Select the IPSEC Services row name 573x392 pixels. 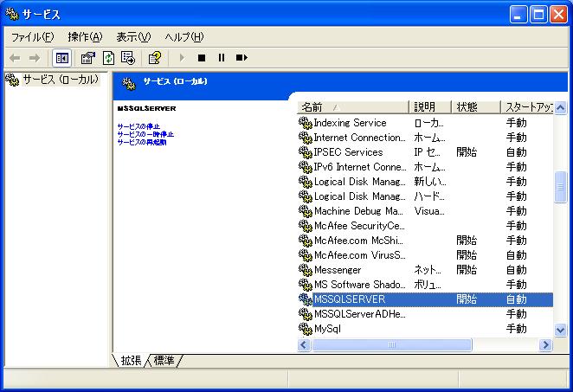(x=348, y=152)
